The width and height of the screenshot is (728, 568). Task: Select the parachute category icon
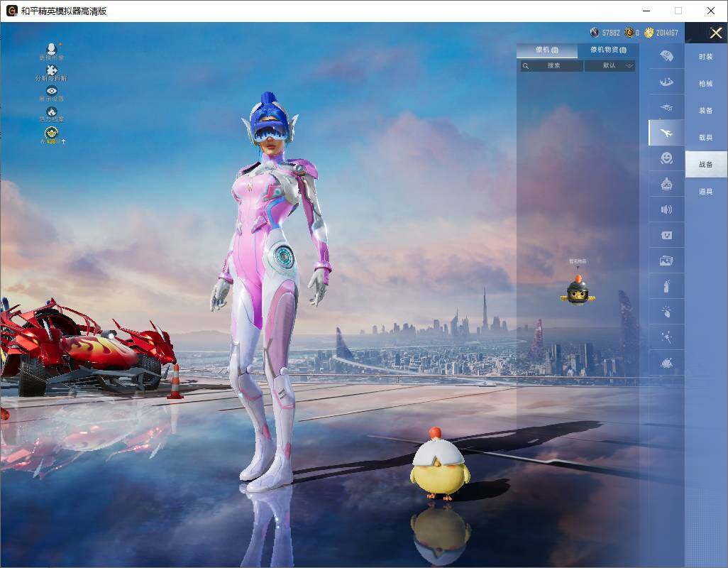(667, 82)
